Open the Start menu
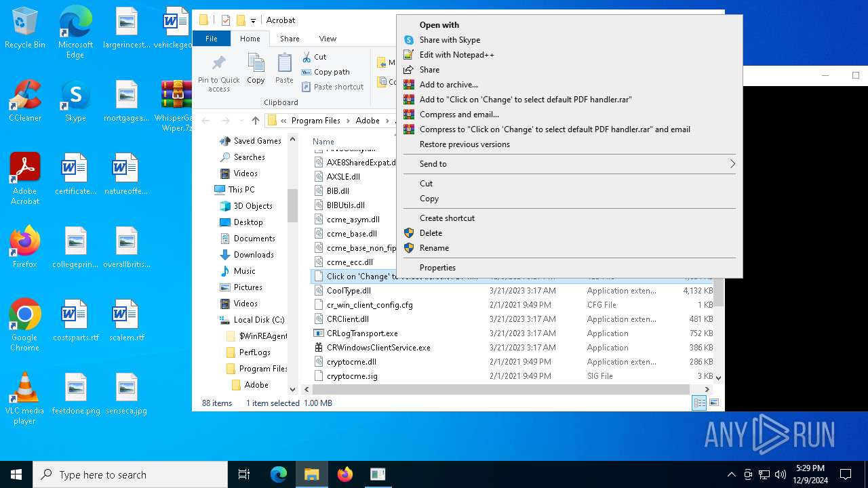868x488 pixels. pyautogui.click(x=16, y=474)
